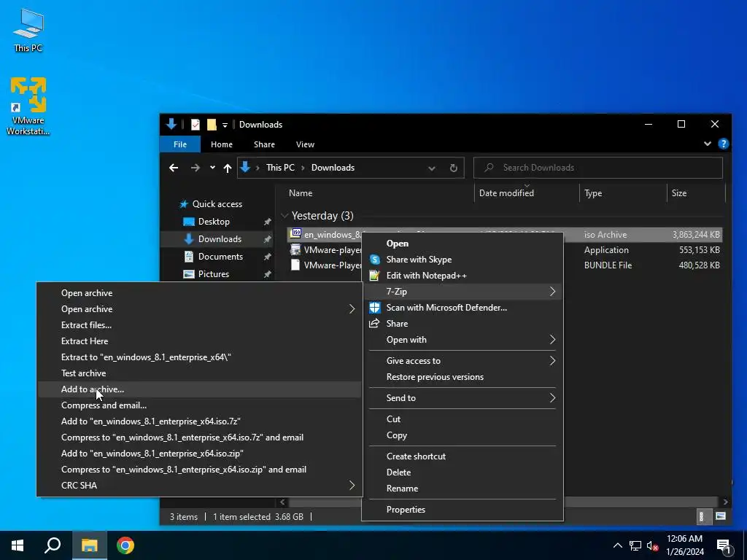Image resolution: width=747 pixels, height=560 pixels.
Task: Open Documents in Quick access
Action: (220, 257)
